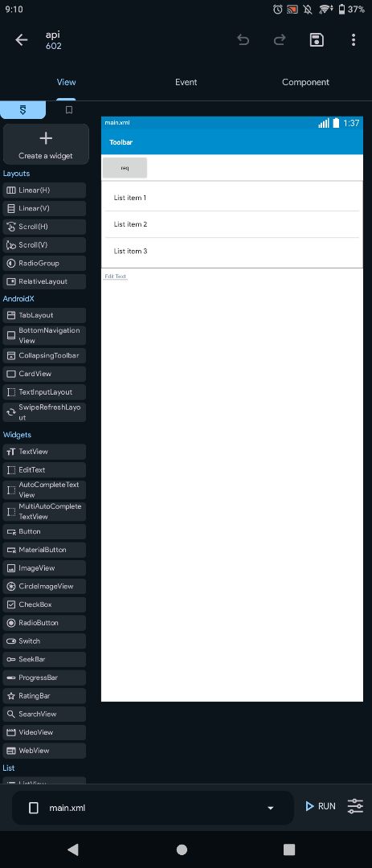Switch to bookmark palette tab icon

click(x=68, y=110)
